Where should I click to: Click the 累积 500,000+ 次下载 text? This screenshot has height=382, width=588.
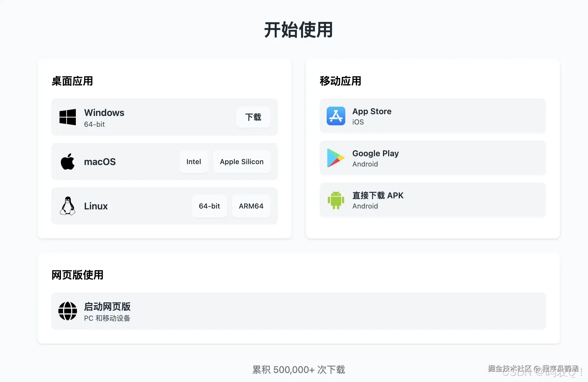298,370
